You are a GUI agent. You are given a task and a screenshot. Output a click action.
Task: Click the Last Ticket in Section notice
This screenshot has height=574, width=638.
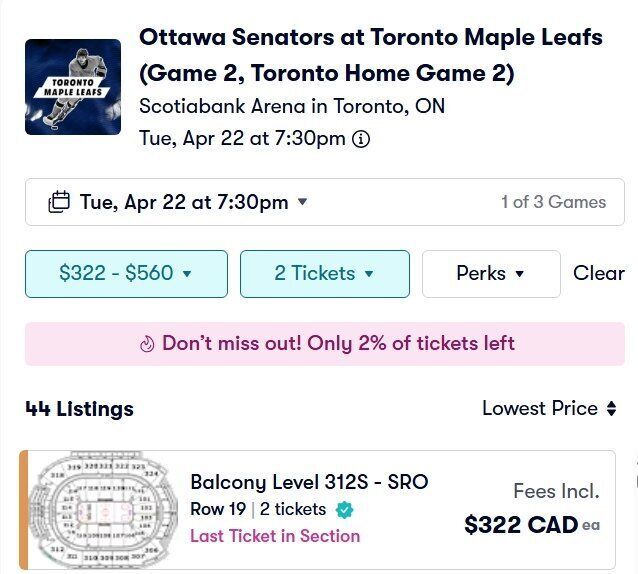pyautogui.click(x=275, y=536)
